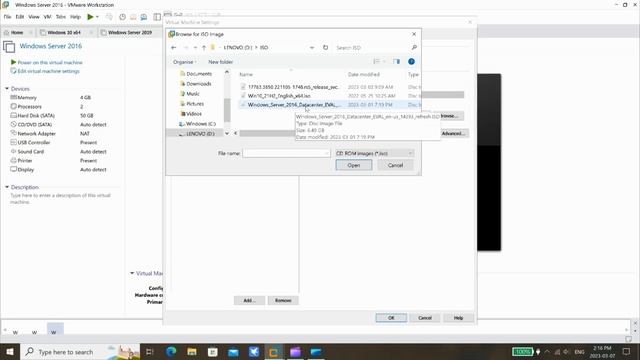Click the Search ISO field

(371, 48)
